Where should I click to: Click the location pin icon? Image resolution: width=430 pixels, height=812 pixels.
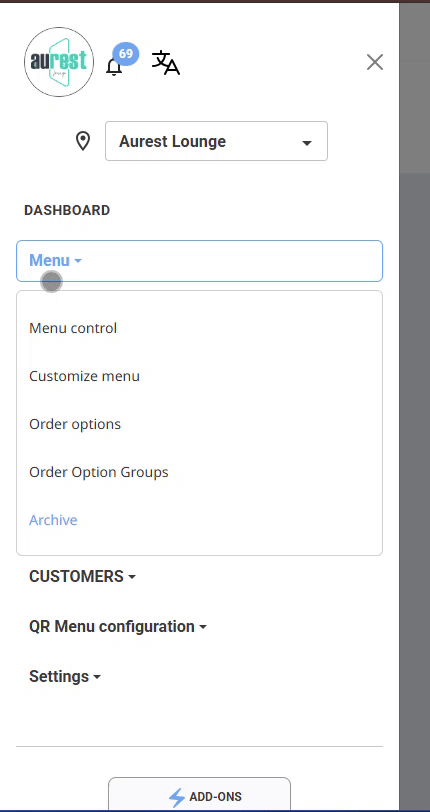(x=83, y=141)
